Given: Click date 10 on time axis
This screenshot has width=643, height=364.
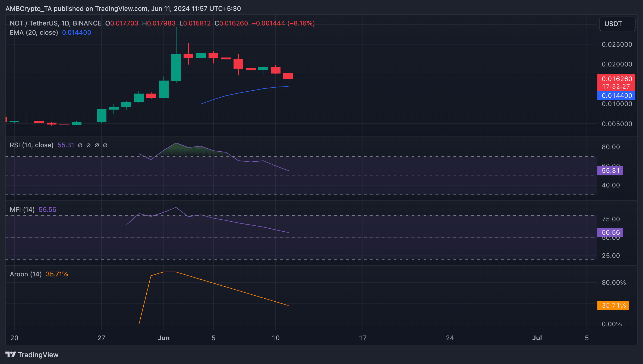Looking at the screenshot, I should point(276,338).
